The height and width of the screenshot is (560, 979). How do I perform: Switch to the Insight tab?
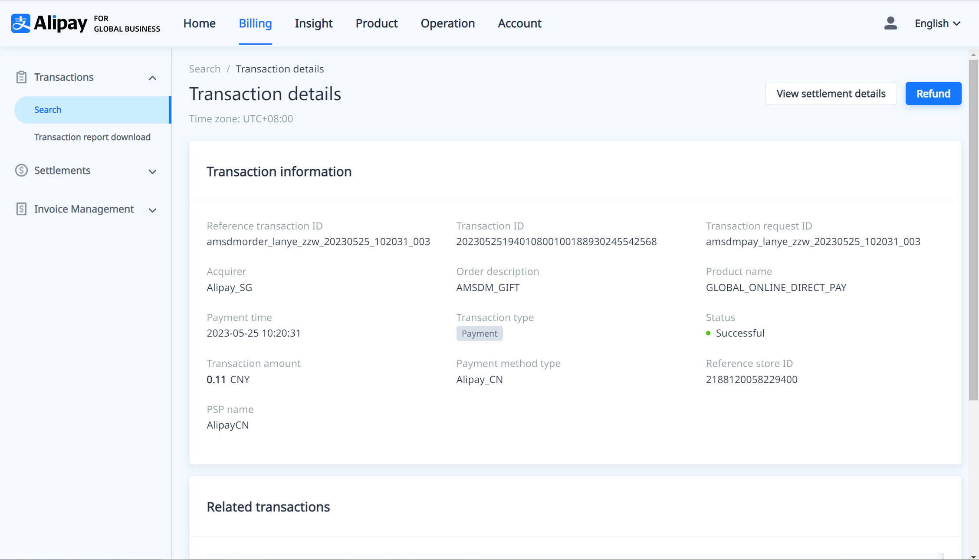pyautogui.click(x=313, y=23)
